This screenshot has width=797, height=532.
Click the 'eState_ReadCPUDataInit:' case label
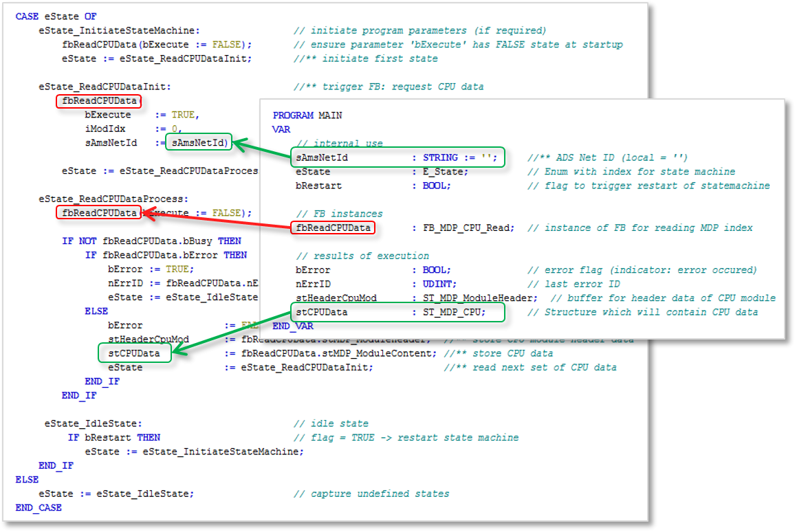pos(105,87)
